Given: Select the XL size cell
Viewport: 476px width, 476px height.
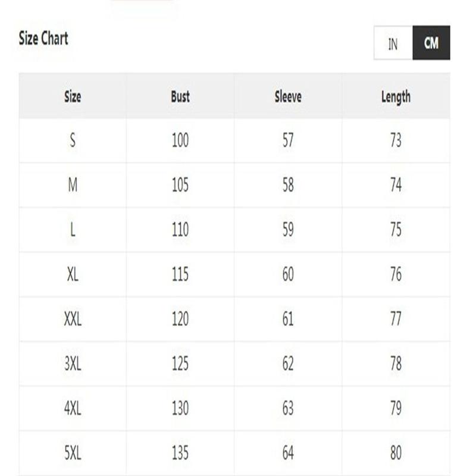Looking at the screenshot, I should (x=73, y=274).
